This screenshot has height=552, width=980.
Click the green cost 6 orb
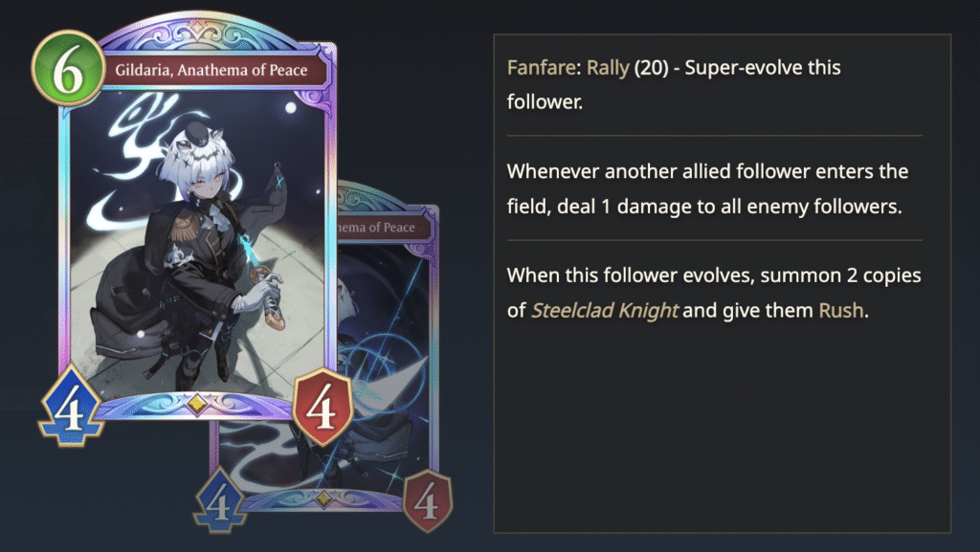coord(68,69)
